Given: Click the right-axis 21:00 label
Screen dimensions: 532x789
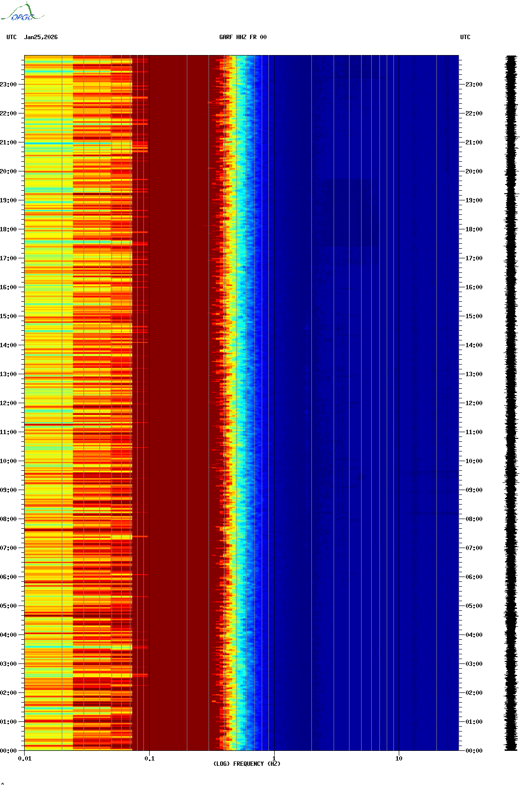Looking at the screenshot, I should coord(474,142).
